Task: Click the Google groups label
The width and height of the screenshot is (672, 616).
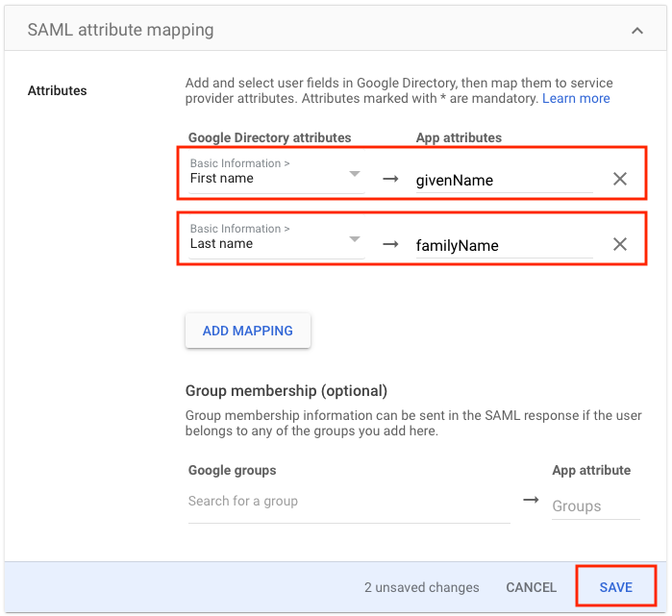Action: [233, 470]
